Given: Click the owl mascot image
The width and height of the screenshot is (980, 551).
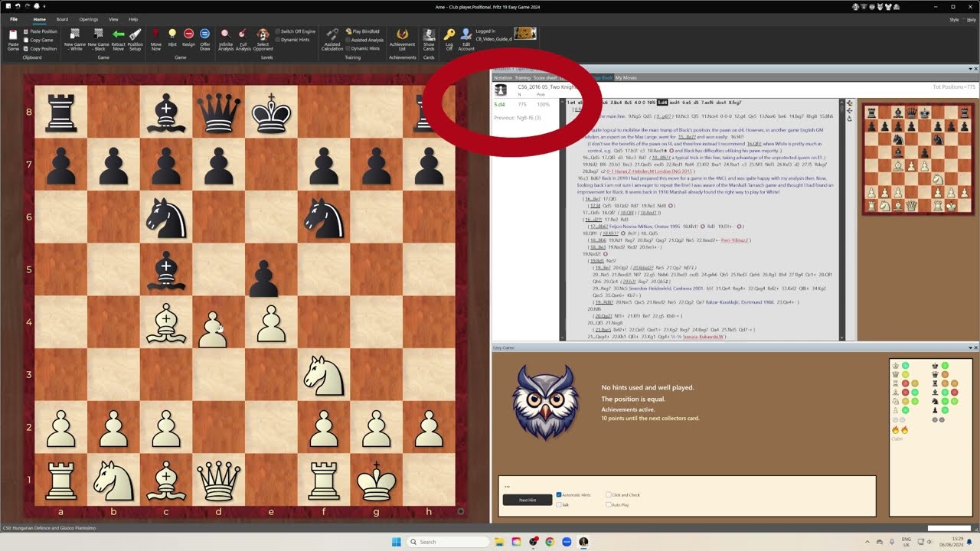Looking at the screenshot, I should click(x=546, y=402).
